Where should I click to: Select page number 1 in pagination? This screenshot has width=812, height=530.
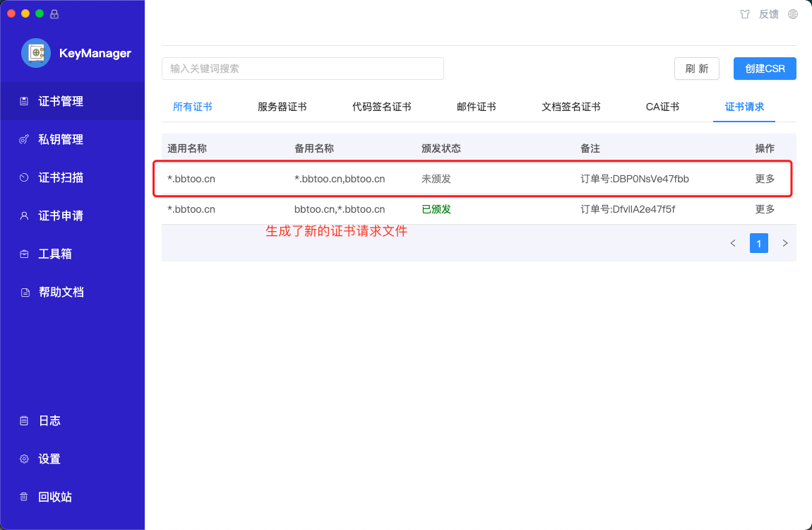point(758,243)
